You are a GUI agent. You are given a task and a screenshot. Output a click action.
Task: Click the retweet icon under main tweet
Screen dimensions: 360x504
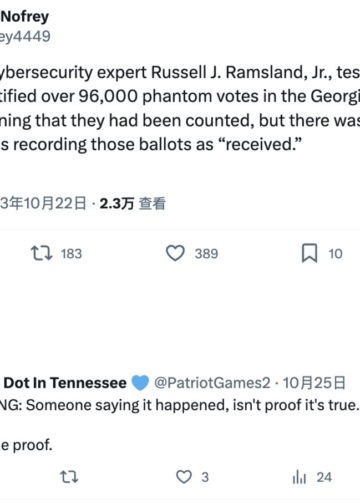tap(42, 253)
